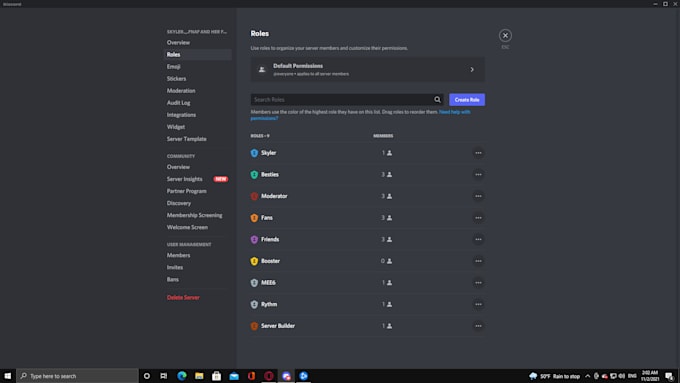
Task: Open the server Overview settings page
Action: (x=178, y=43)
